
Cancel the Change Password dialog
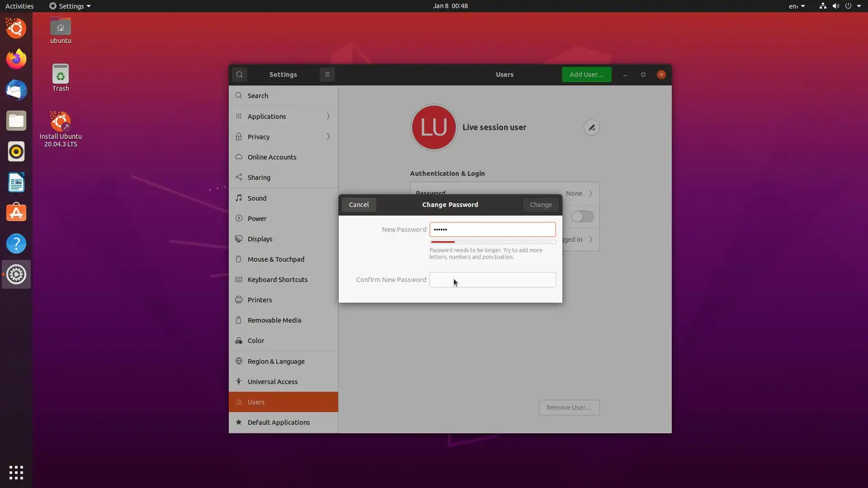359,205
